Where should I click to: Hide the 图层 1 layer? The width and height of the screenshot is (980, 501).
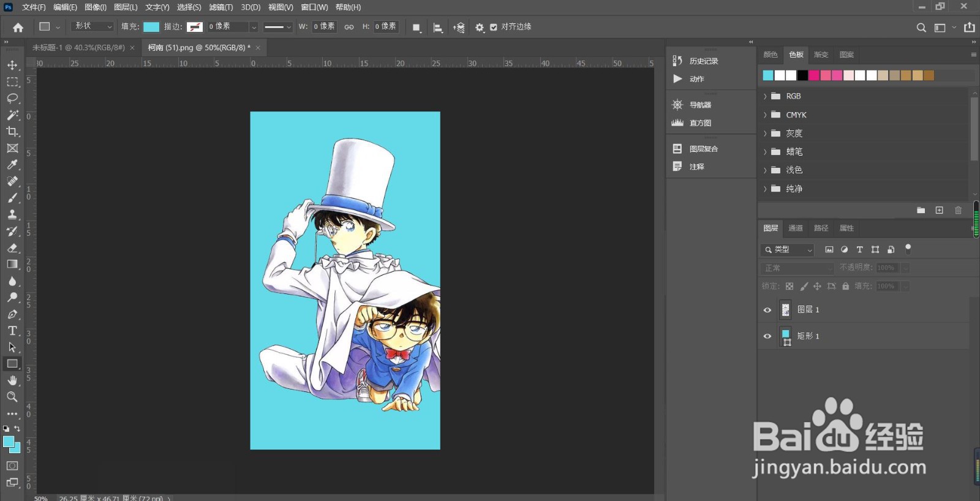point(767,310)
